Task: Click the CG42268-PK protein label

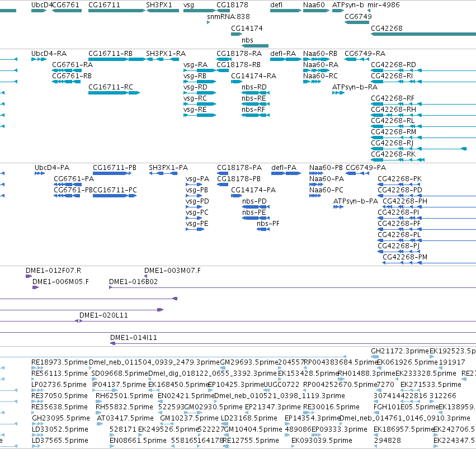Action: click(400, 179)
